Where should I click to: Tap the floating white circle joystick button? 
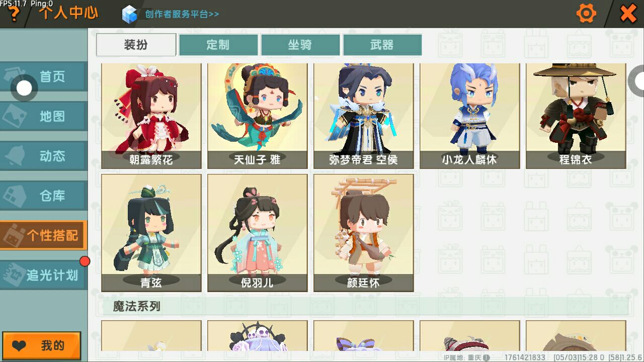pos(24,88)
